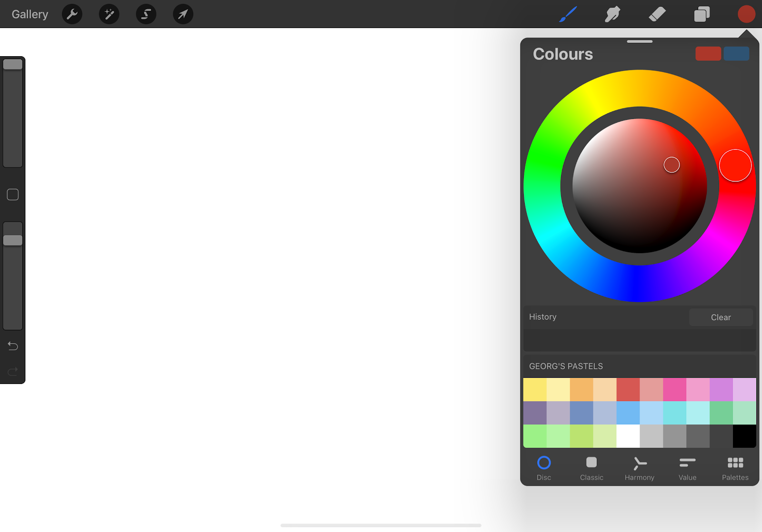Pick the sky blue pastel swatch

click(628, 413)
